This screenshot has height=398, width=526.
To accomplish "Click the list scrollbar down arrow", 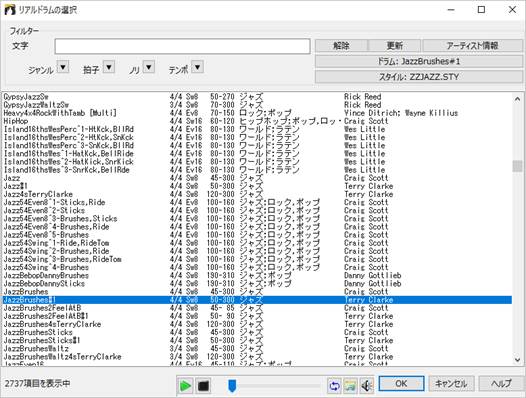I will (x=517, y=359).
